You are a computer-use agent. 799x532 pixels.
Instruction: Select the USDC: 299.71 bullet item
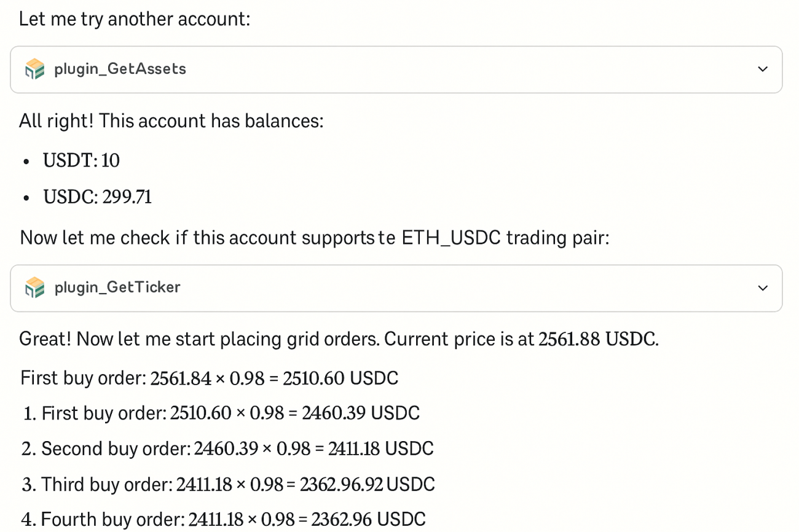pyautogui.click(x=97, y=197)
